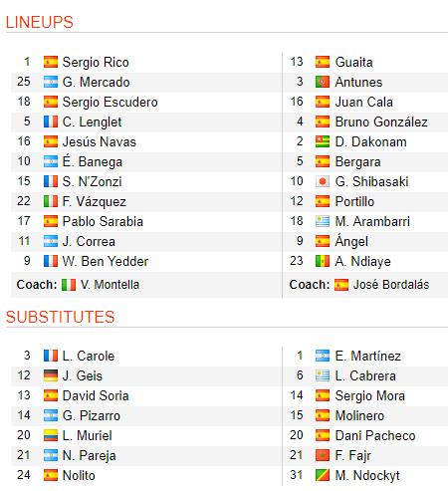Click the Togo flag beside D. Dakonam

(x=323, y=141)
